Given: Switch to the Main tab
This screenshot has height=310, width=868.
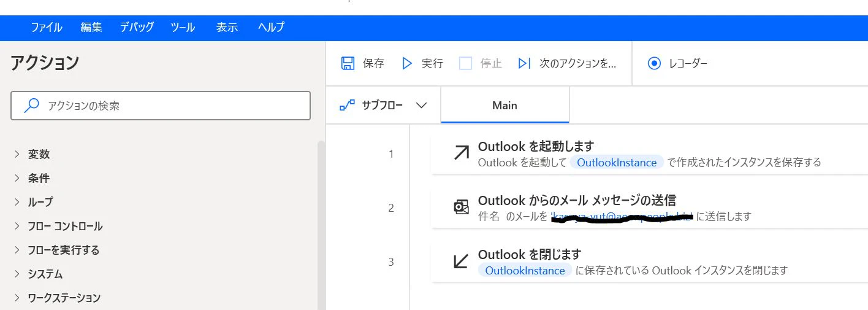Looking at the screenshot, I should (x=505, y=106).
